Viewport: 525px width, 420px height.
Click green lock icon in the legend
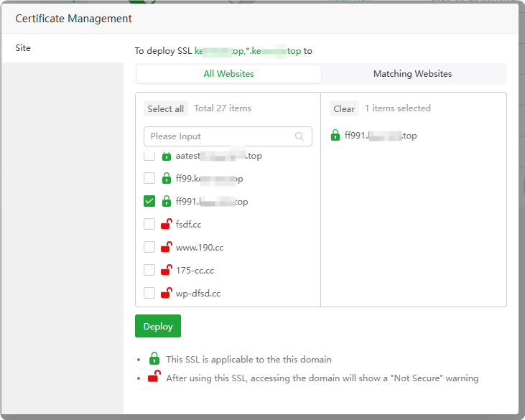click(154, 359)
